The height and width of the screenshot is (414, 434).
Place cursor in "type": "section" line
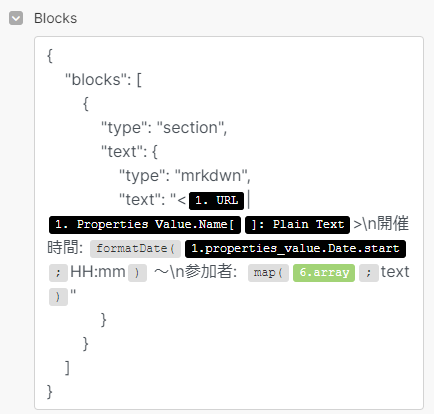(x=164, y=128)
